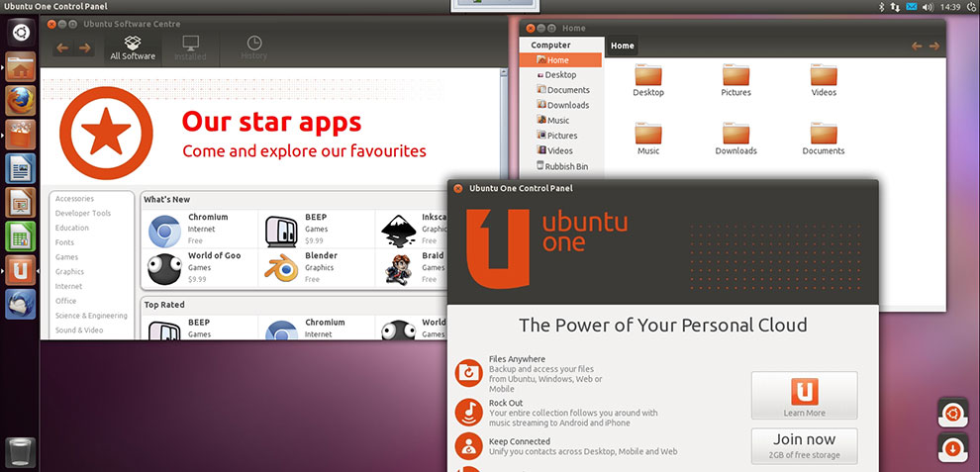Open the Office category
Image resolution: width=980 pixels, height=472 pixels.
tap(65, 301)
